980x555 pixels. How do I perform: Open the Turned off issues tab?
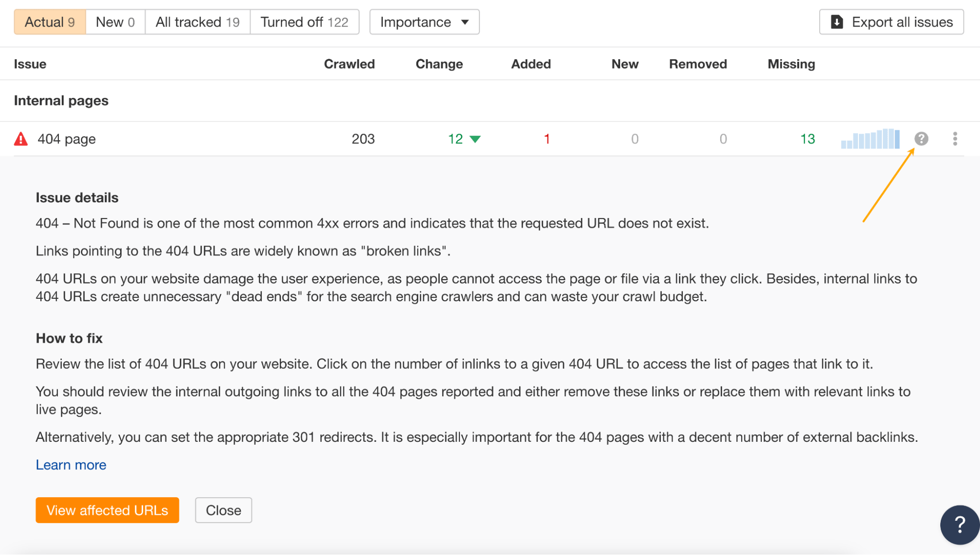click(x=304, y=22)
